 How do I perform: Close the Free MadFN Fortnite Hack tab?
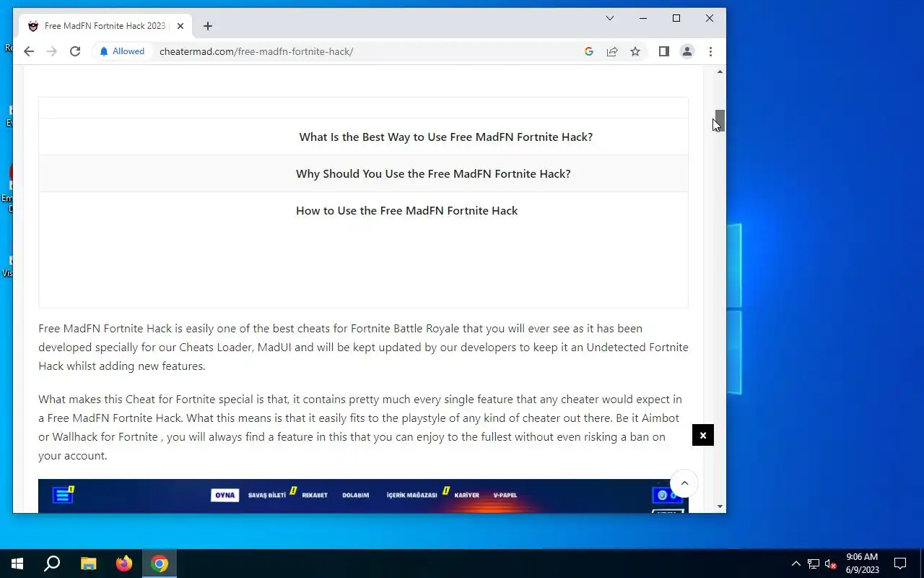point(180,26)
